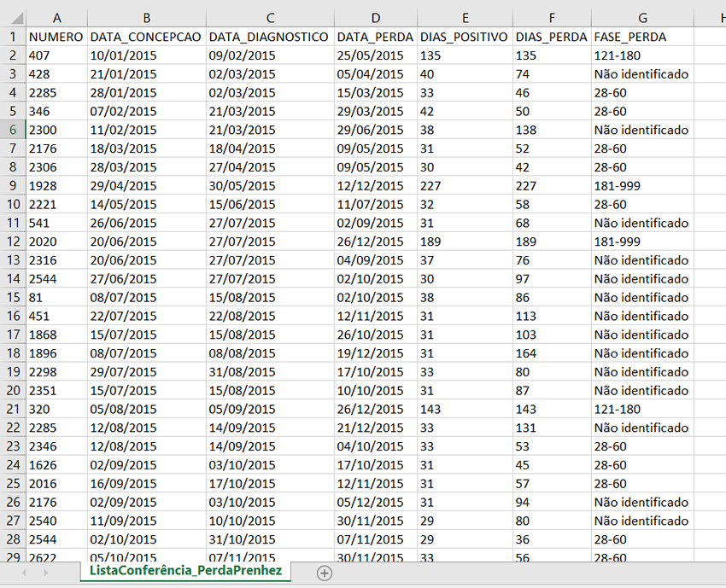The height and width of the screenshot is (588, 726).
Task: Click the FASE_PERDA header cell
Action: click(642, 37)
